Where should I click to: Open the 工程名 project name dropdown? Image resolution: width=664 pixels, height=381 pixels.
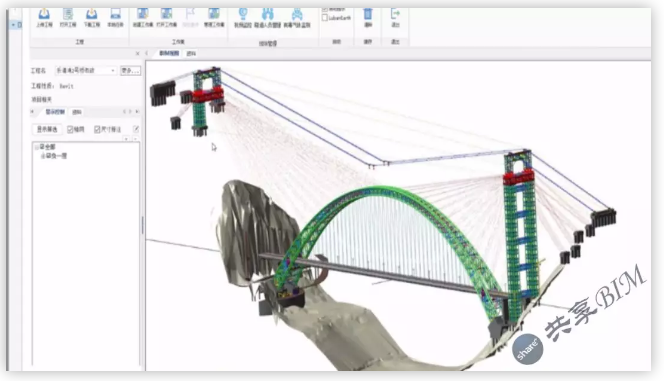tap(113, 70)
